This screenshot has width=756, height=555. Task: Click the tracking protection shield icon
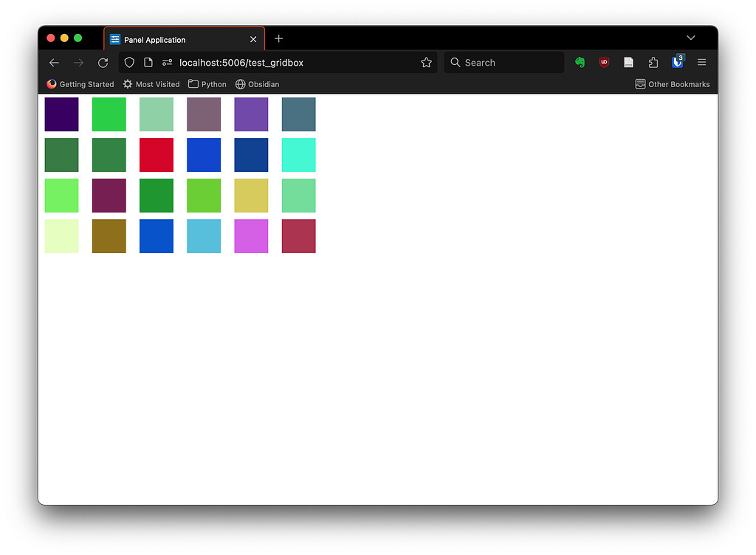[128, 62]
